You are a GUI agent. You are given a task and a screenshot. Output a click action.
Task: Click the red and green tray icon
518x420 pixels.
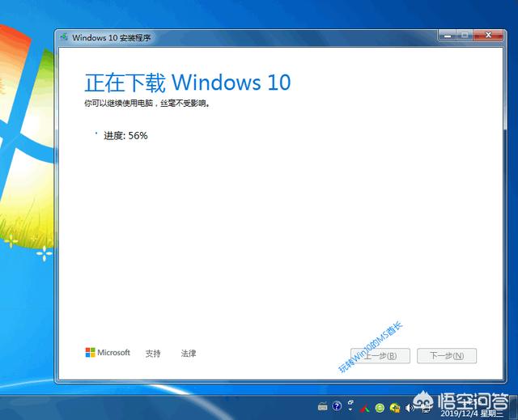tap(365, 407)
